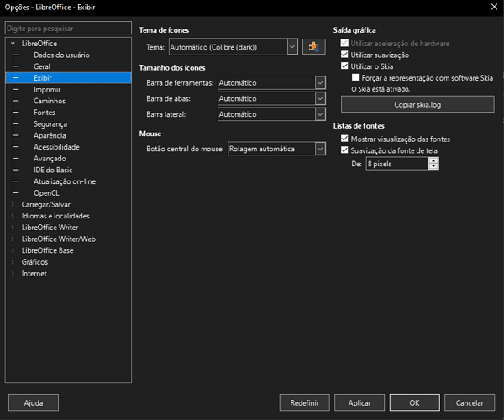Click the 'Cancelar' button
This screenshot has width=504, height=420.
click(470, 402)
